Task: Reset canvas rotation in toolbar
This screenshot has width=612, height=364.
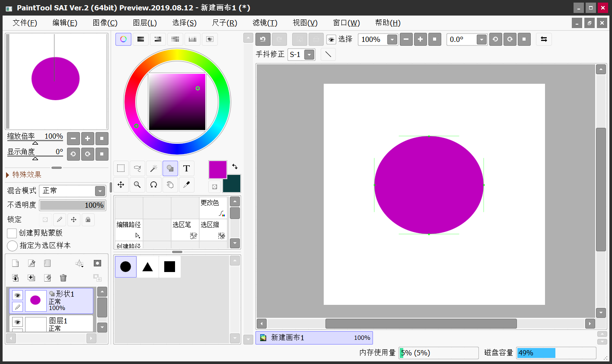Action: 524,39
